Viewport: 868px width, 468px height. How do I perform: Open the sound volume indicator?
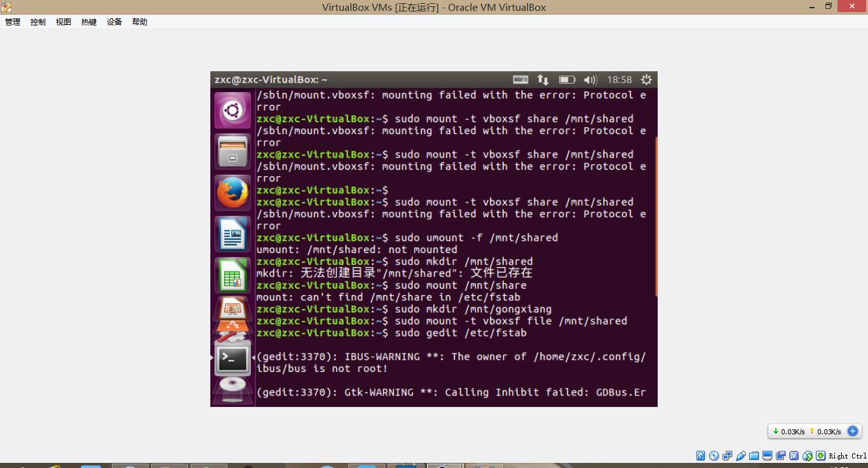coord(590,79)
